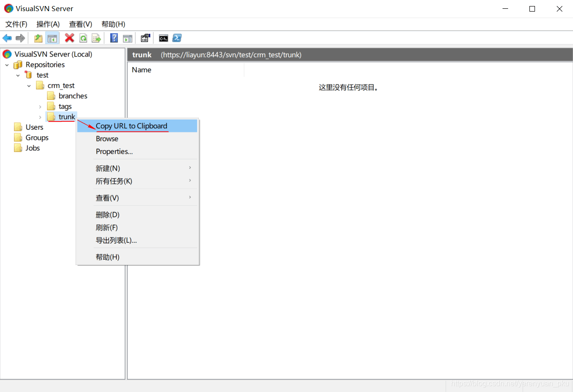Go back with the blue left arrow
Viewport: 573px width, 392px height.
[x=7, y=38]
